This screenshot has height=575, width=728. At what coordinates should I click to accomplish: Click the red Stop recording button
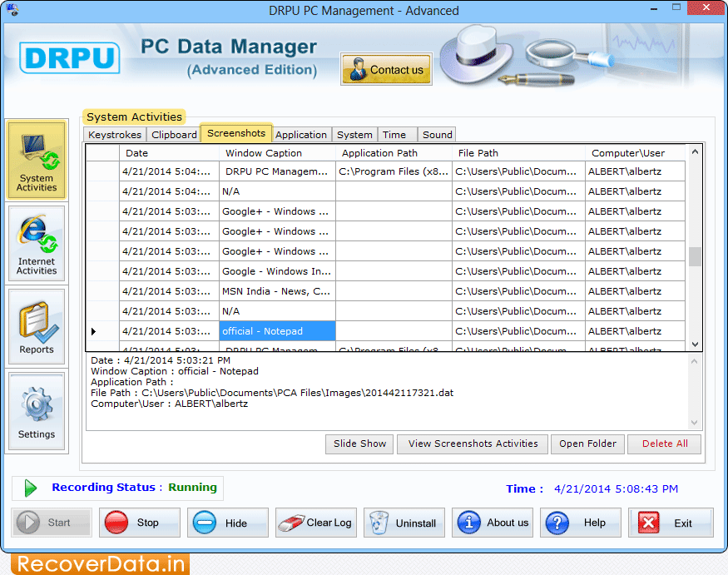tap(139, 523)
